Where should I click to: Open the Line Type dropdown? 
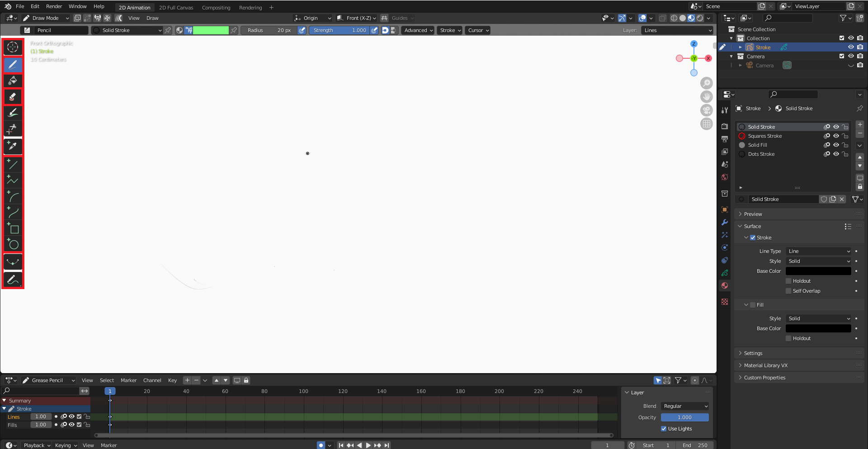coord(818,251)
